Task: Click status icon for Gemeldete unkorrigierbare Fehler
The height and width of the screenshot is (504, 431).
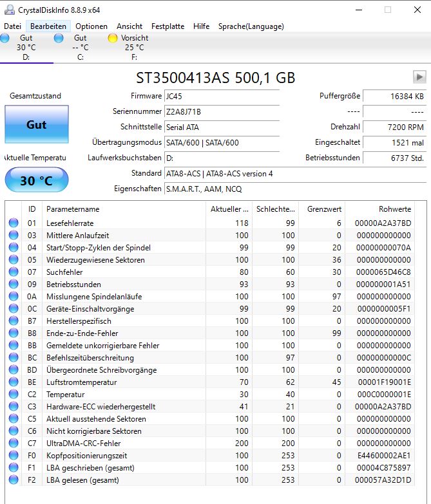Action: [x=14, y=345]
